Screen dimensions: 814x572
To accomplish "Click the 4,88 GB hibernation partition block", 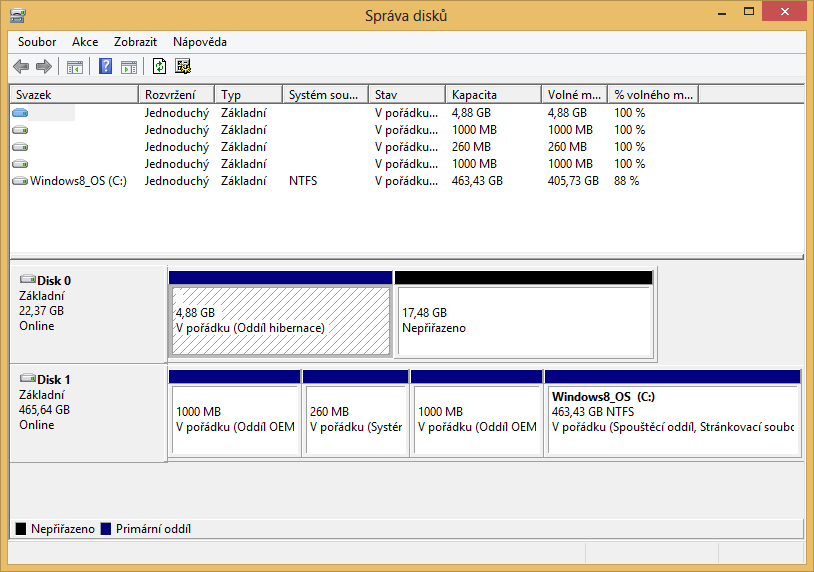I will click(x=280, y=320).
